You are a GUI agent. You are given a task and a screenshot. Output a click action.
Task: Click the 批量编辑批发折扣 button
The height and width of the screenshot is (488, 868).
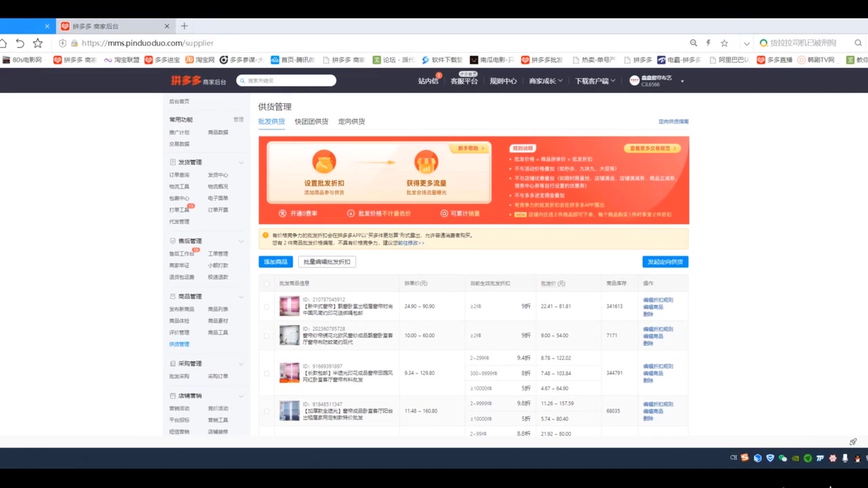[327, 262]
